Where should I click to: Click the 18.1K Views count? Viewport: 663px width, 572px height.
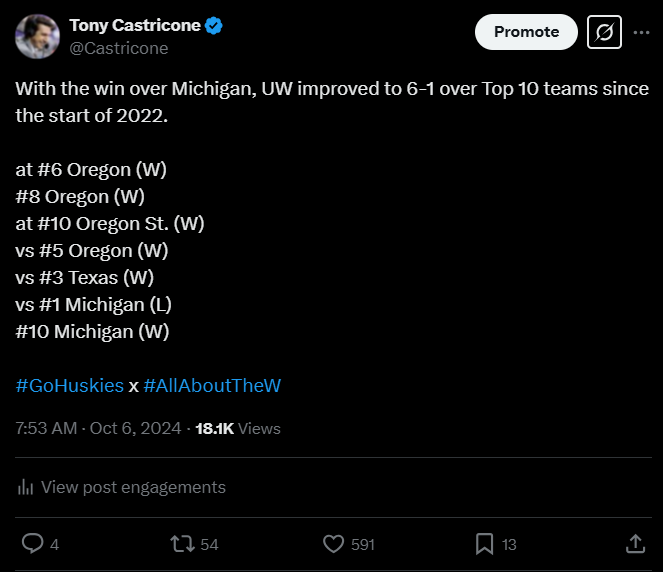click(237, 428)
